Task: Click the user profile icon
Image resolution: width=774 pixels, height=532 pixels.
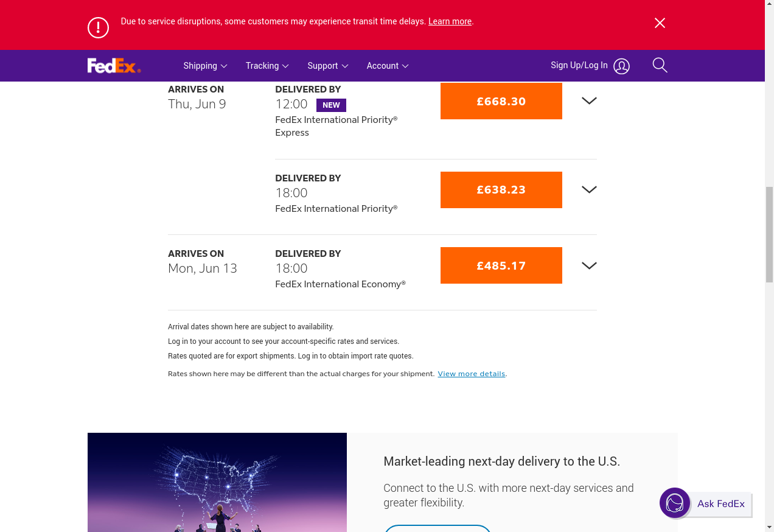Action: point(621,66)
